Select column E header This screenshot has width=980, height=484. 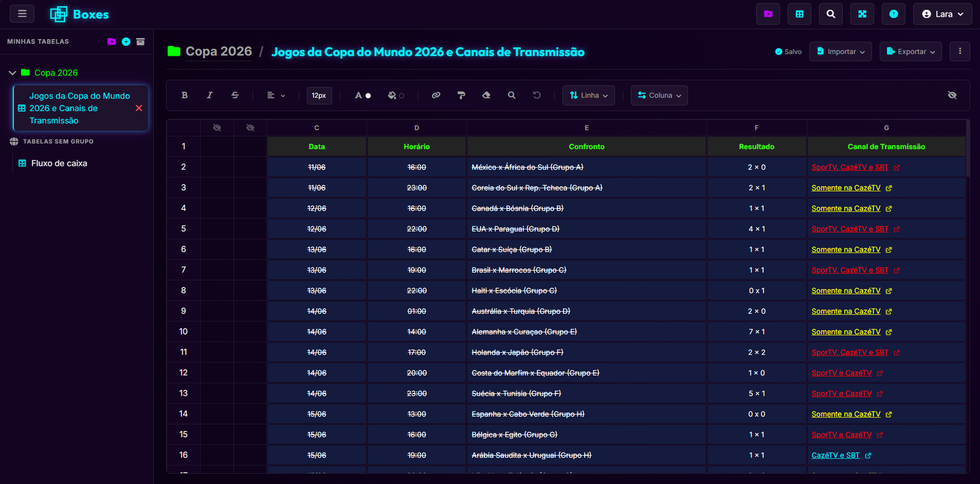point(587,127)
